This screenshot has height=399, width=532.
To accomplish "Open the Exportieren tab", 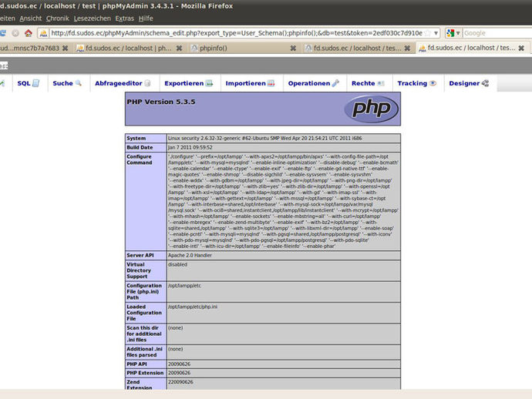I will [x=189, y=83].
